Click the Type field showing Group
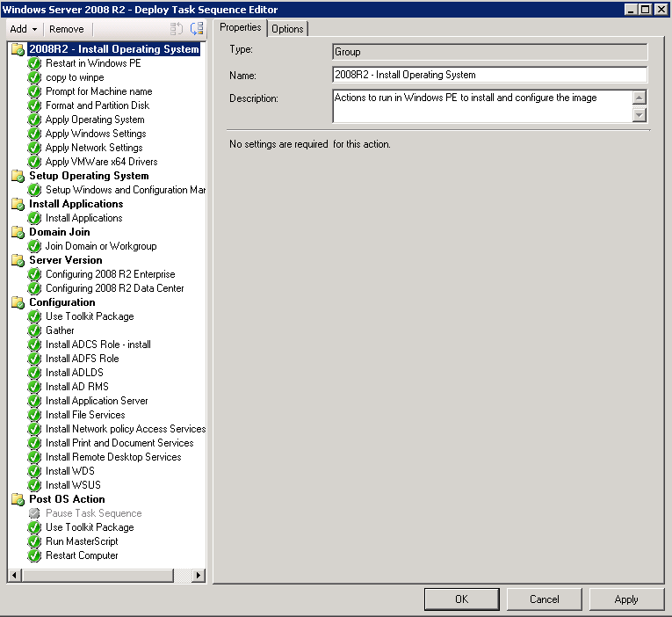Image resolution: width=672 pixels, height=617 pixels. pos(489,52)
